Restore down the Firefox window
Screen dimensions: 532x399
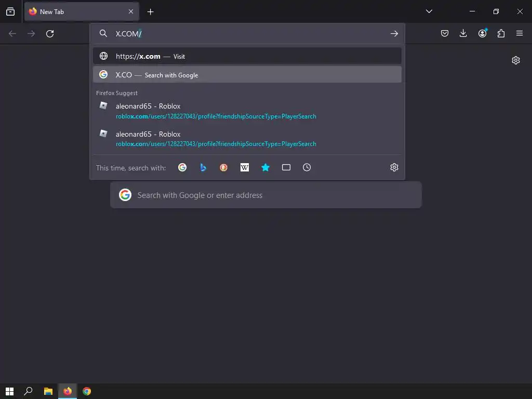coord(496,11)
